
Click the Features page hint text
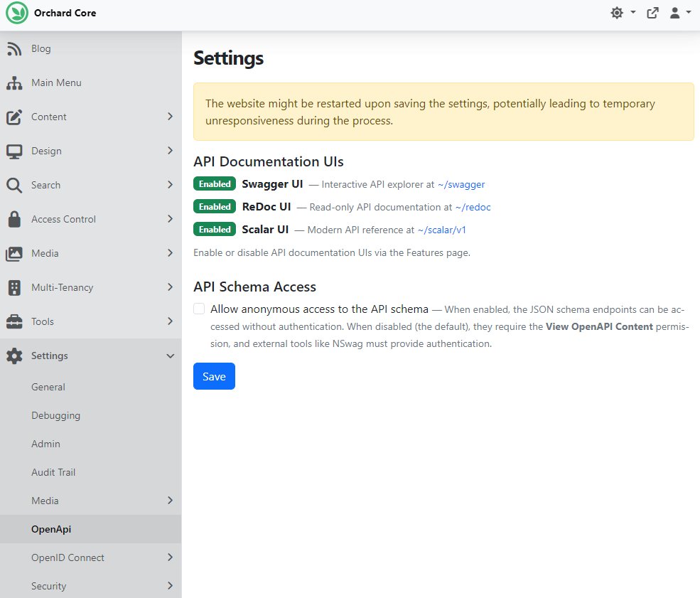point(332,252)
